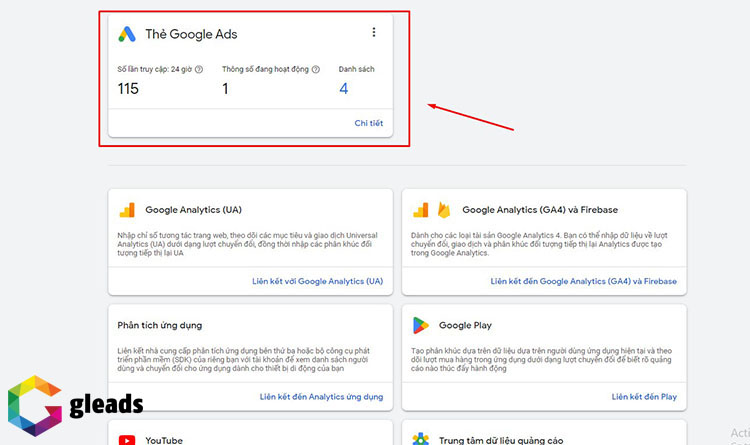Open the 'Chi tiết' link on Google Ads card

click(x=369, y=123)
